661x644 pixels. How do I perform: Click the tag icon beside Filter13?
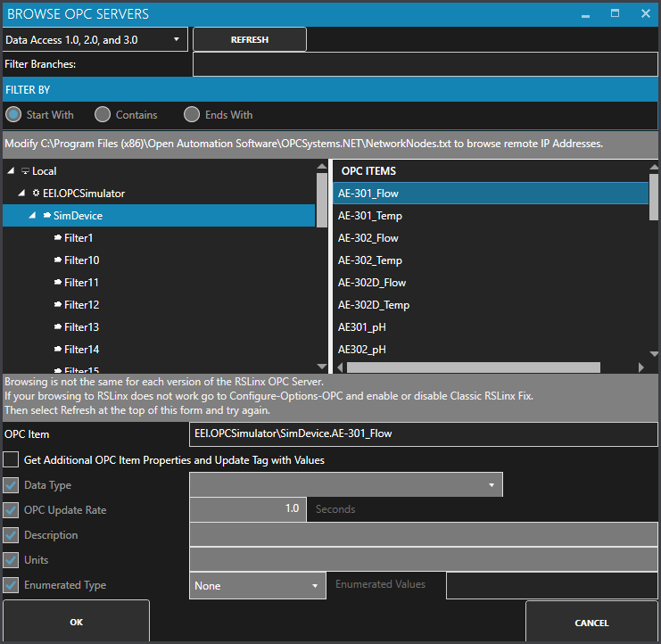[x=57, y=327]
